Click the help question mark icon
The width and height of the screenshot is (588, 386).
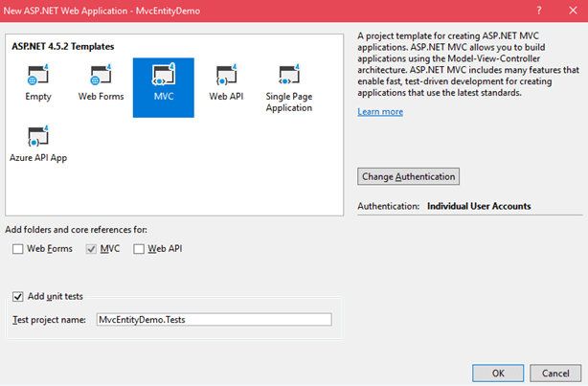point(539,11)
